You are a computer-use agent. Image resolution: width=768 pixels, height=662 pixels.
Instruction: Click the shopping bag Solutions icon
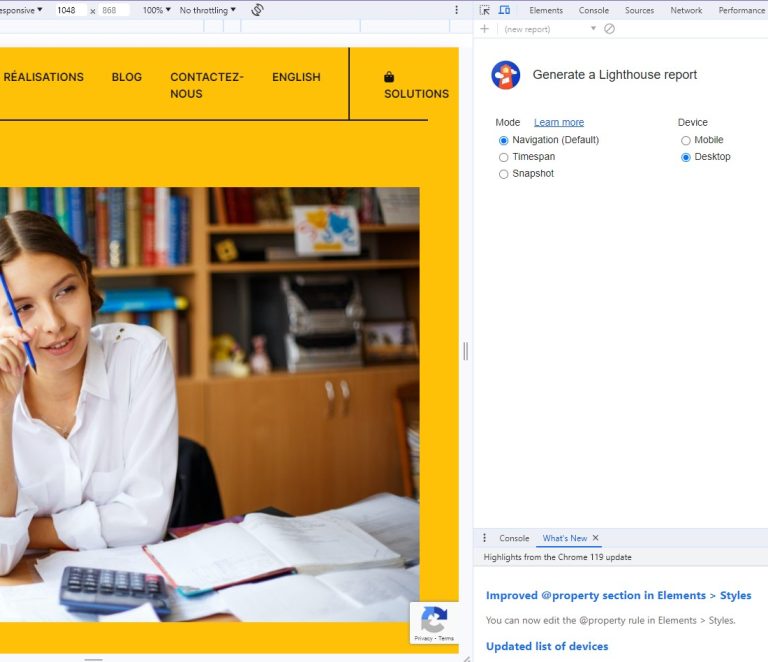point(389,77)
